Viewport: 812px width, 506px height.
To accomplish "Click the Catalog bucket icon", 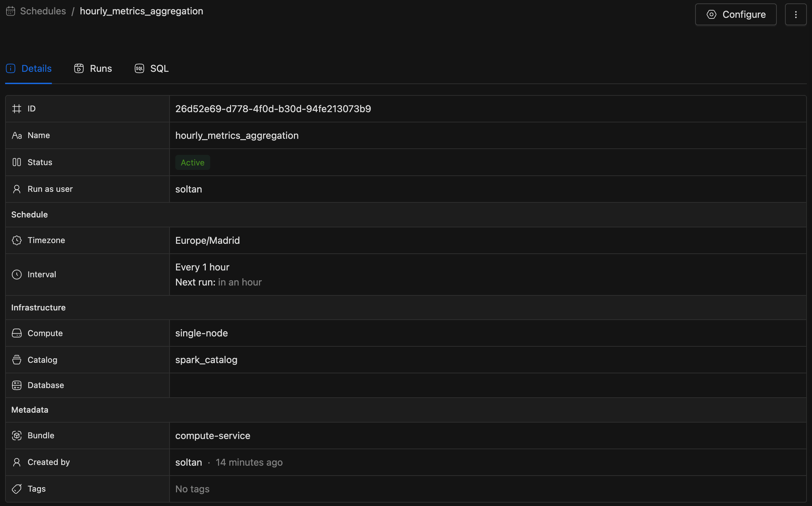I will 17,360.
